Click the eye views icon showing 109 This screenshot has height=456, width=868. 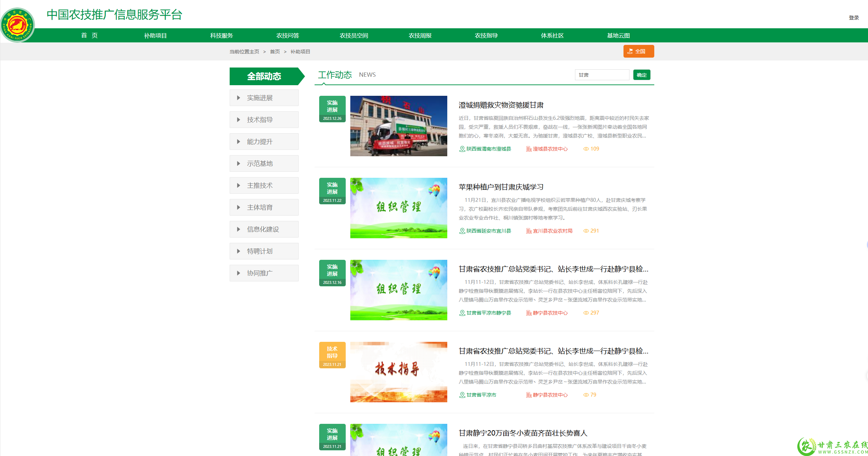[586, 149]
